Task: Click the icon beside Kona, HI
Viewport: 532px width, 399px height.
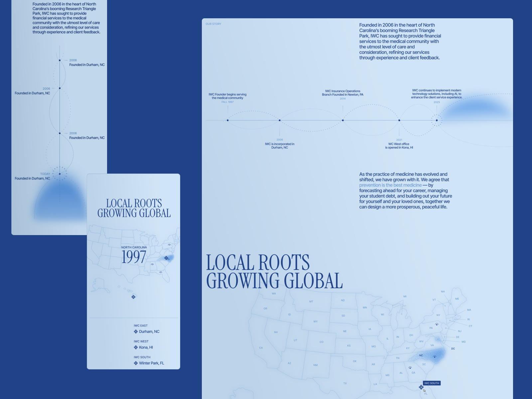Action: tap(136, 347)
